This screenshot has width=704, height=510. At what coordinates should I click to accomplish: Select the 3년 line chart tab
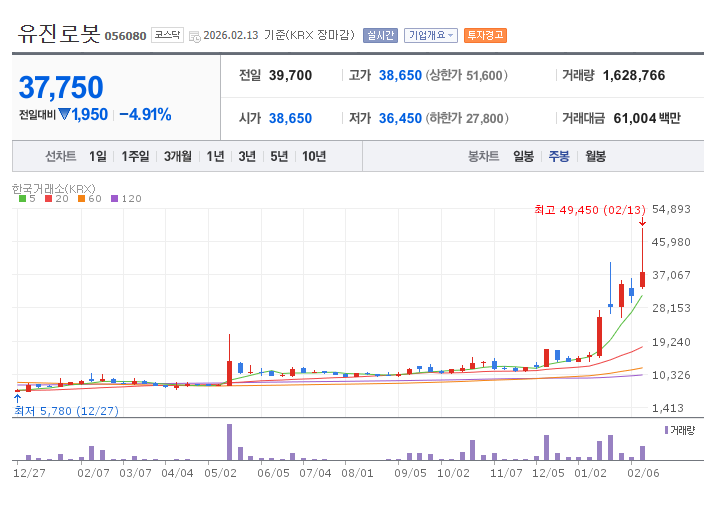tap(247, 156)
